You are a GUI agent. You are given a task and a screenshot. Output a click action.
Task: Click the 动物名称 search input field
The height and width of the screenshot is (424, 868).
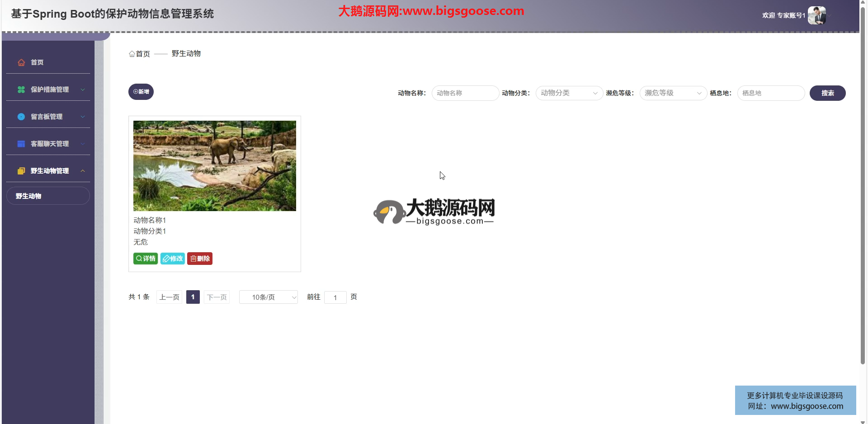465,93
